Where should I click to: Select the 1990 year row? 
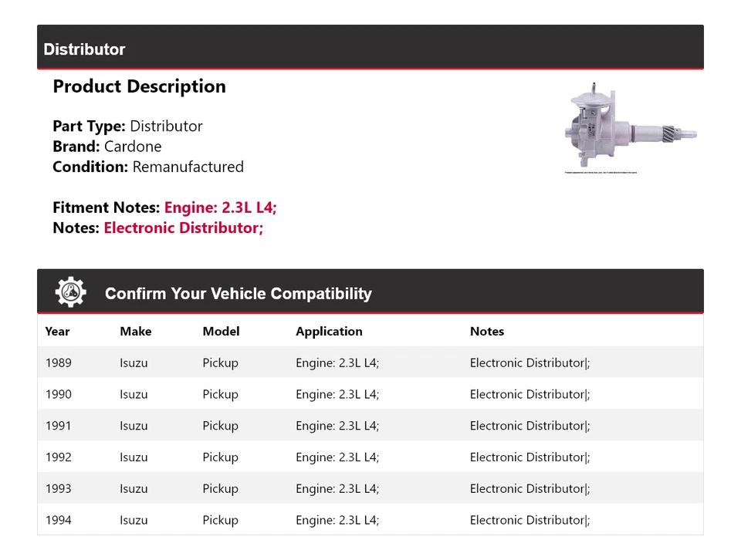pyautogui.click(x=58, y=395)
